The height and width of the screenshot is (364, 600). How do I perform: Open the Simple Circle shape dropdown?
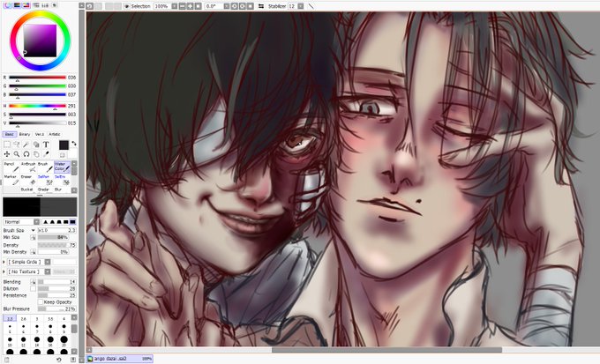48,262
